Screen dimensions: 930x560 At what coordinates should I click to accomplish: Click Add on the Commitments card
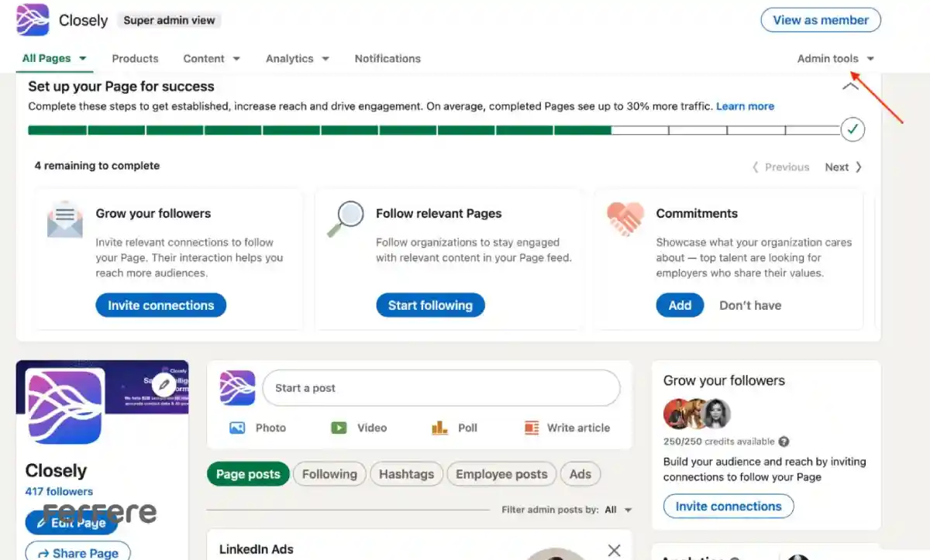click(680, 305)
